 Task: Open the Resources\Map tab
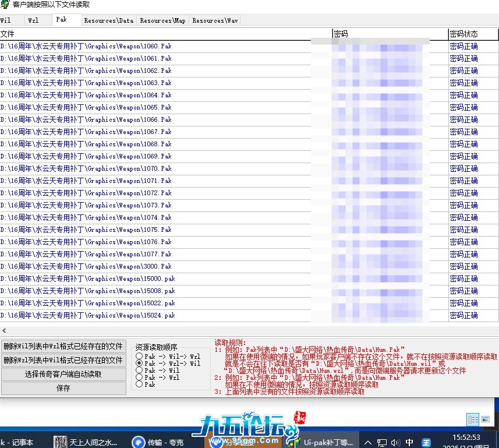[x=163, y=20]
